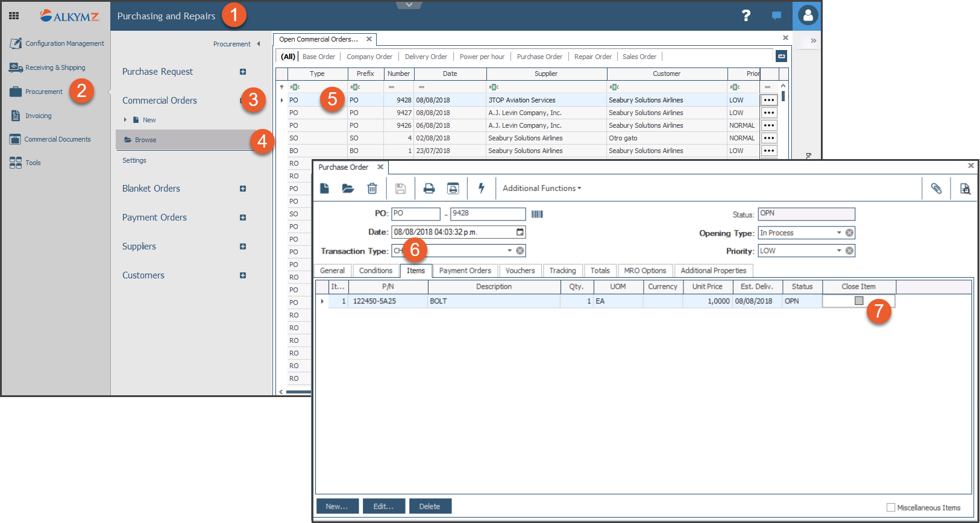Filter orders by Base Order

(319, 57)
